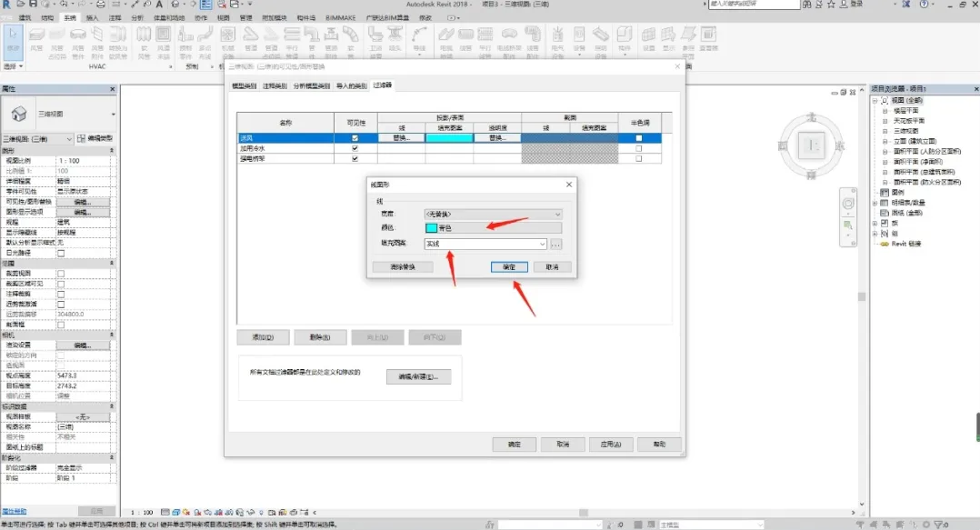This screenshot has width=980, height=530.
Task: Click the zoom region icon in the navigation bar
Action: pos(848,225)
